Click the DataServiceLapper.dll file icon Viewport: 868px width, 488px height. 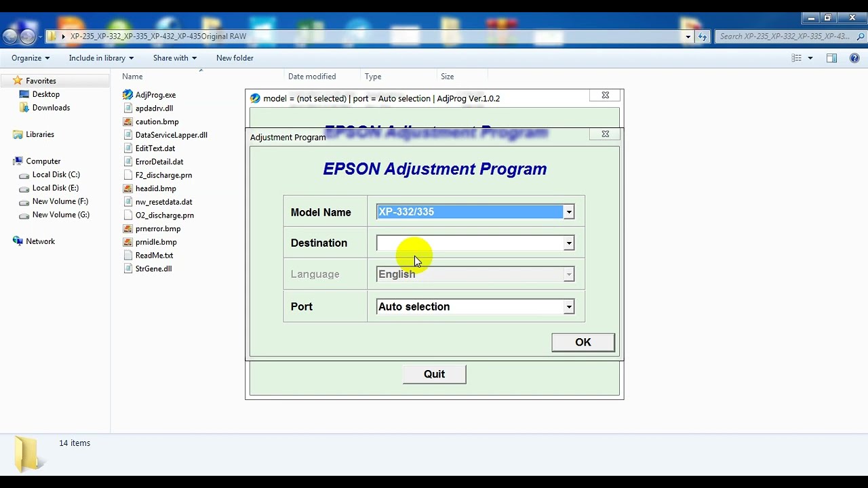pyautogui.click(x=127, y=135)
